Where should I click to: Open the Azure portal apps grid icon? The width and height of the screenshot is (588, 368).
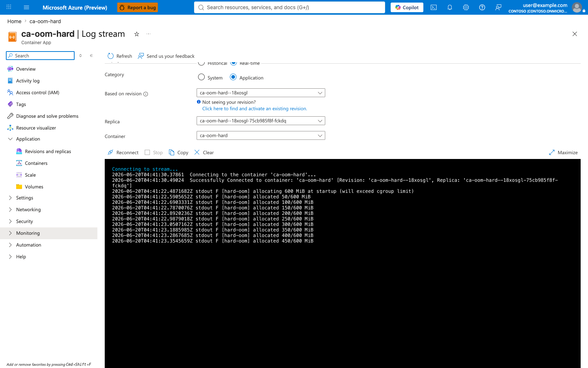pos(9,7)
